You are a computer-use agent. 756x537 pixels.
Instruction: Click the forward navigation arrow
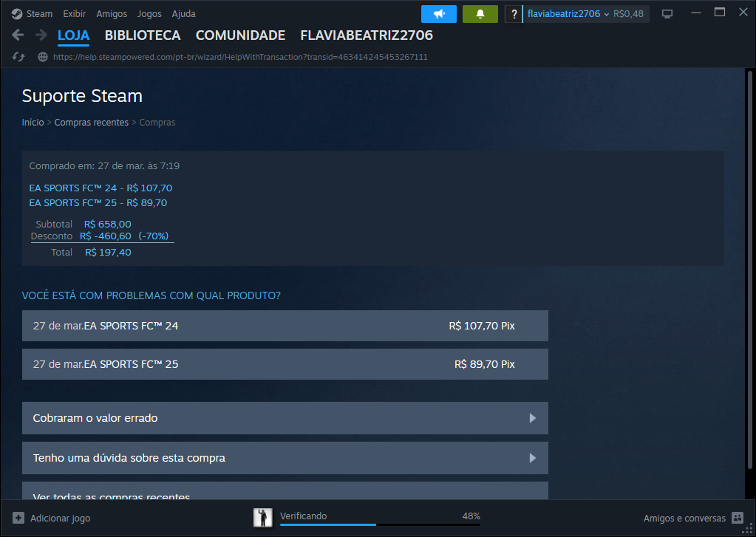click(x=41, y=35)
